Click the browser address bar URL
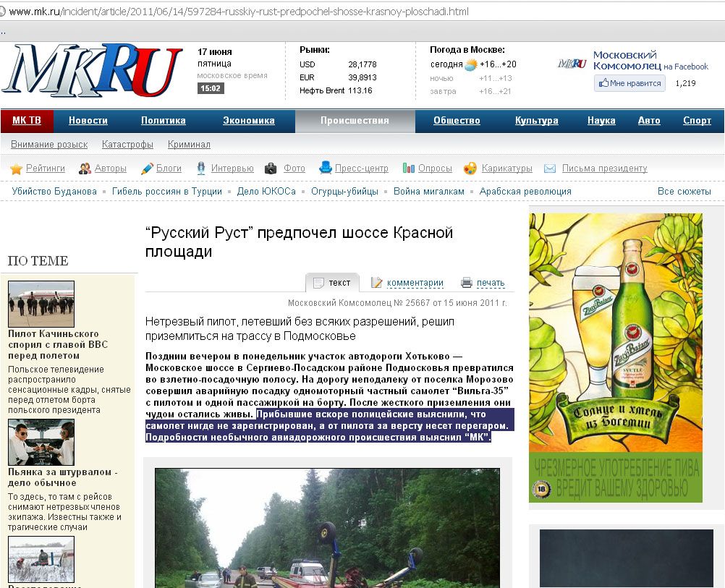 click(x=239, y=12)
